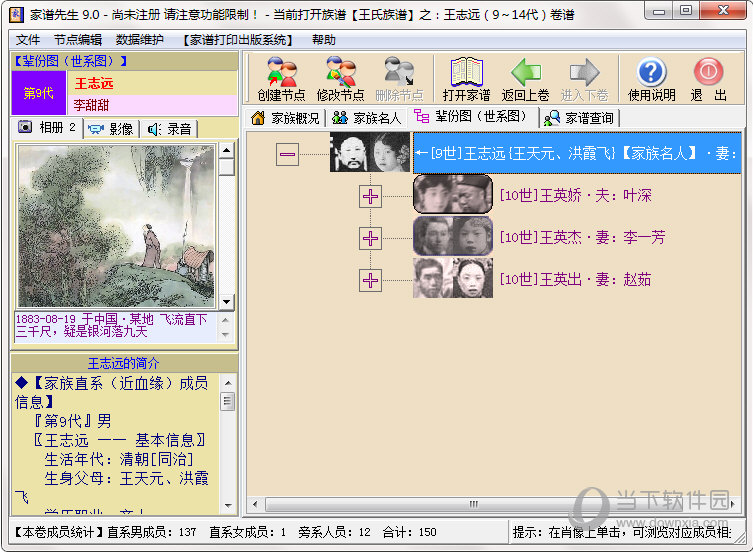Open the 影像 video tab
This screenshot has width=753, height=552.
111,129
